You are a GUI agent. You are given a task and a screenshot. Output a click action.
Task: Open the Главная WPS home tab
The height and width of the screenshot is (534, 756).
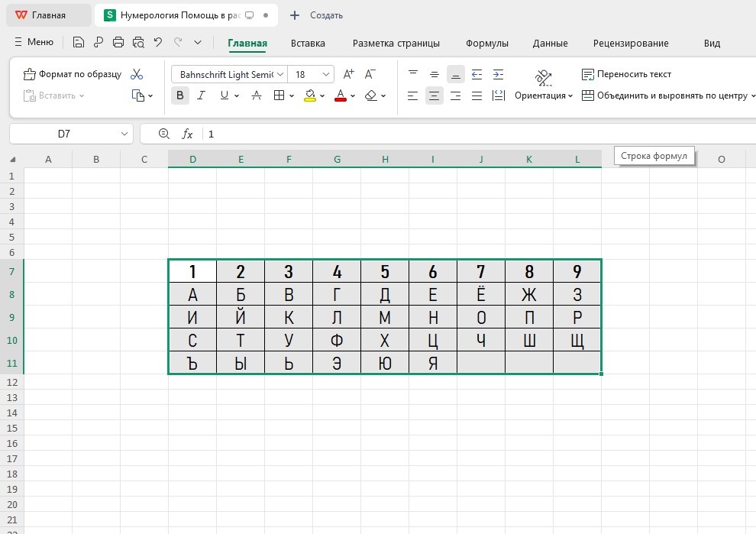click(48, 15)
